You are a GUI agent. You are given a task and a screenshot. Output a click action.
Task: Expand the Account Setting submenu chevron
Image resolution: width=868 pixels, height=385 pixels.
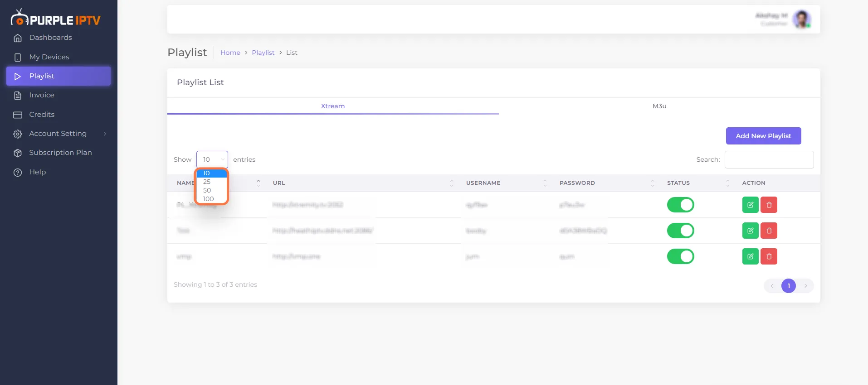105,134
